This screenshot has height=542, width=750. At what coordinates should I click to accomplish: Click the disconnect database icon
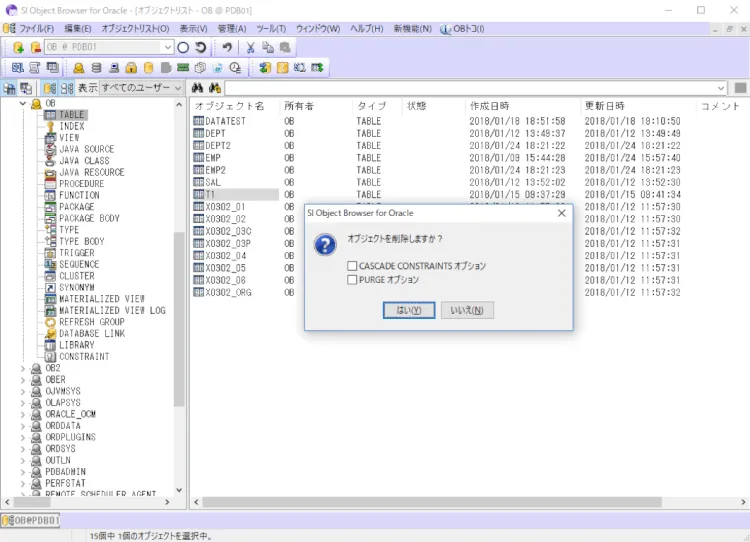pos(36,47)
